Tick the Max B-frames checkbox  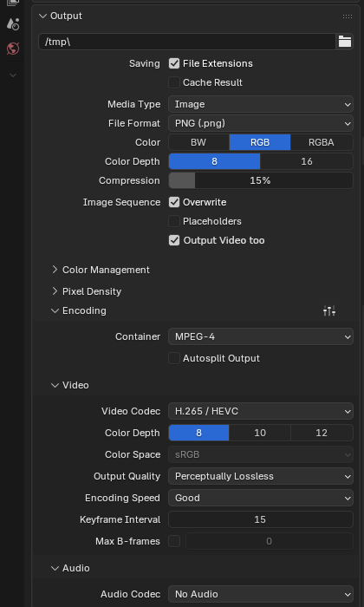point(174,541)
